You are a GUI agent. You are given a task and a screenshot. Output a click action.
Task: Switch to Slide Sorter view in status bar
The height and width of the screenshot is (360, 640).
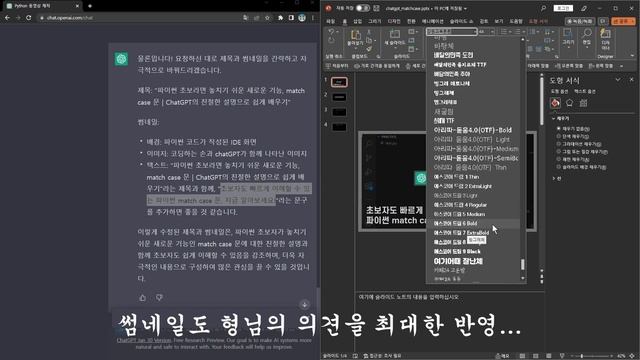pos(536,356)
